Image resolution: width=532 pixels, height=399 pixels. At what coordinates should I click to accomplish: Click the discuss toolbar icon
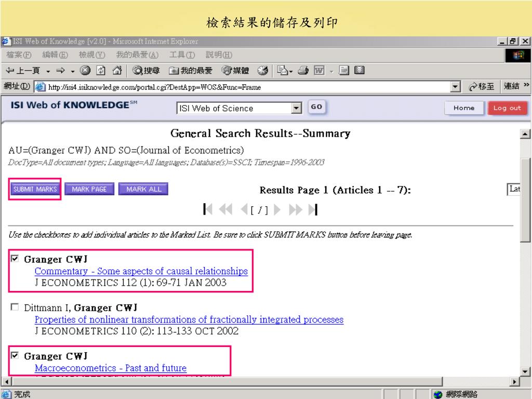point(344,70)
